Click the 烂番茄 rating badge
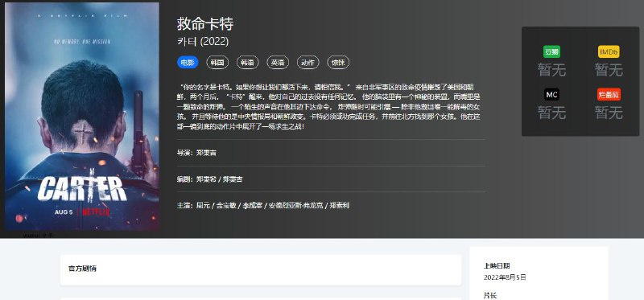The height and width of the screenshot is (300, 644). pyautogui.click(x=609, y=95)
